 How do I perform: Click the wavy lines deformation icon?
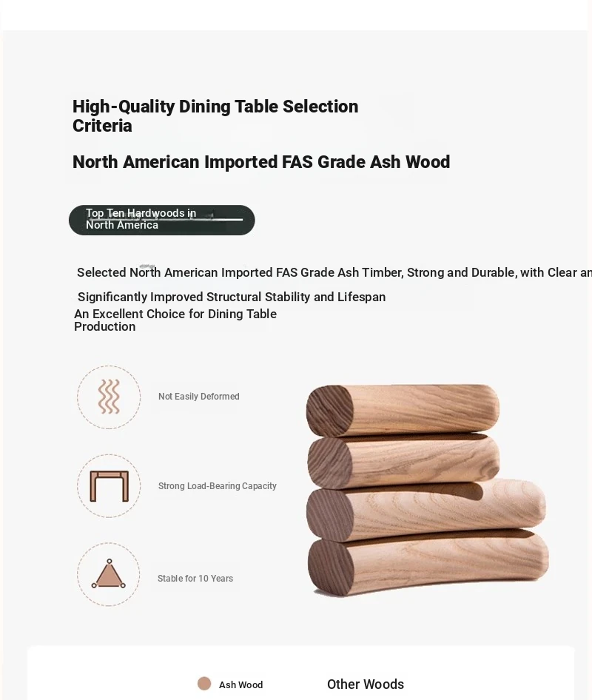109,397
